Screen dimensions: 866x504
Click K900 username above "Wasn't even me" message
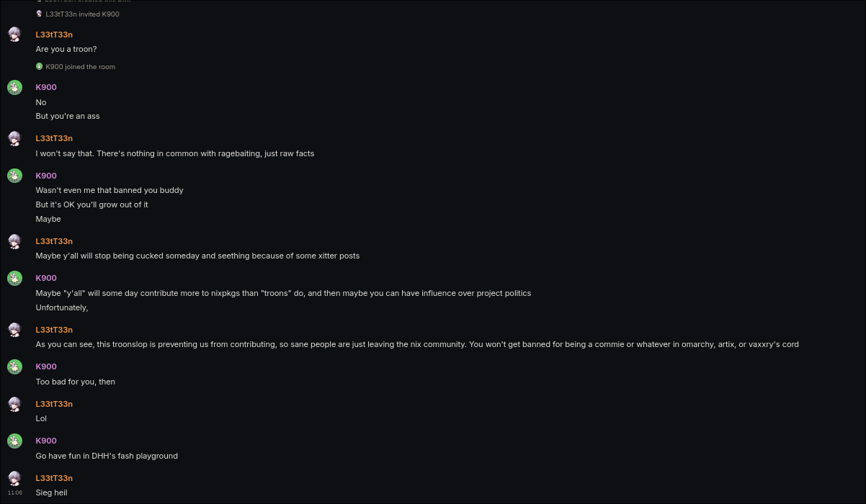click(x=46, y=176)
